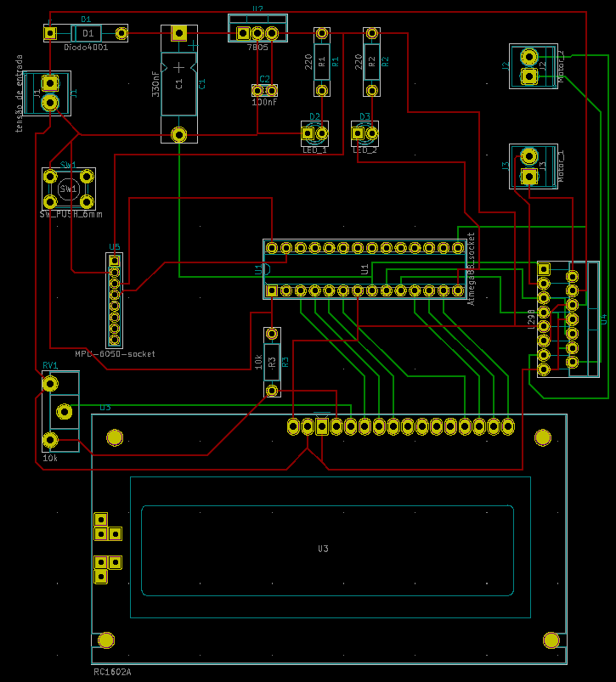The image size is (616, 682).
Task: Select the LED_1 D2 footprint
Action: coord(314,132)
